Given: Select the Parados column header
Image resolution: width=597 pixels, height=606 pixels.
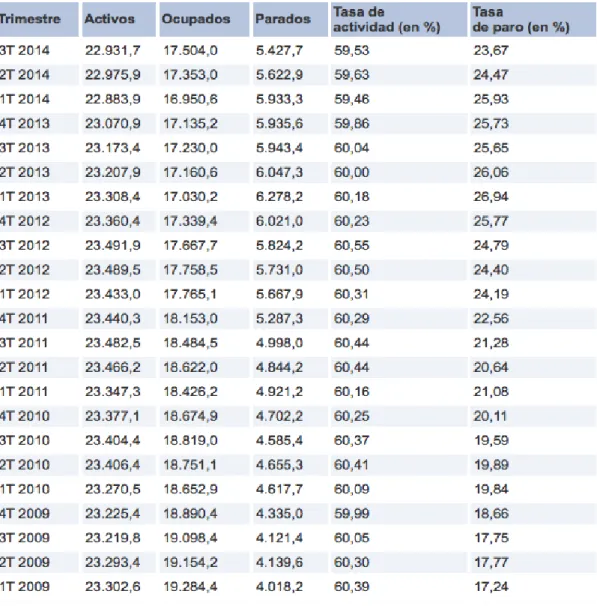Looking at the screenshot, I should [283, 19].
